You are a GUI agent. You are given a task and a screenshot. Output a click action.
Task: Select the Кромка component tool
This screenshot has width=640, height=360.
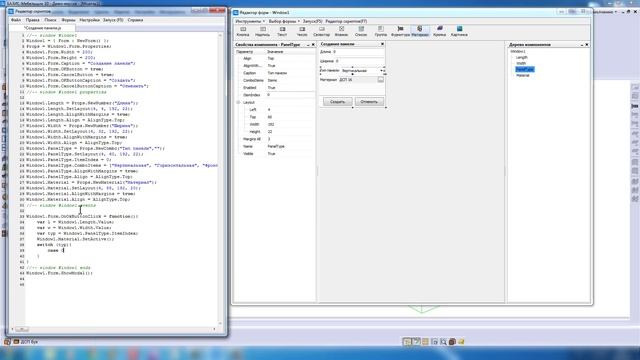click(x=439, y=31)
